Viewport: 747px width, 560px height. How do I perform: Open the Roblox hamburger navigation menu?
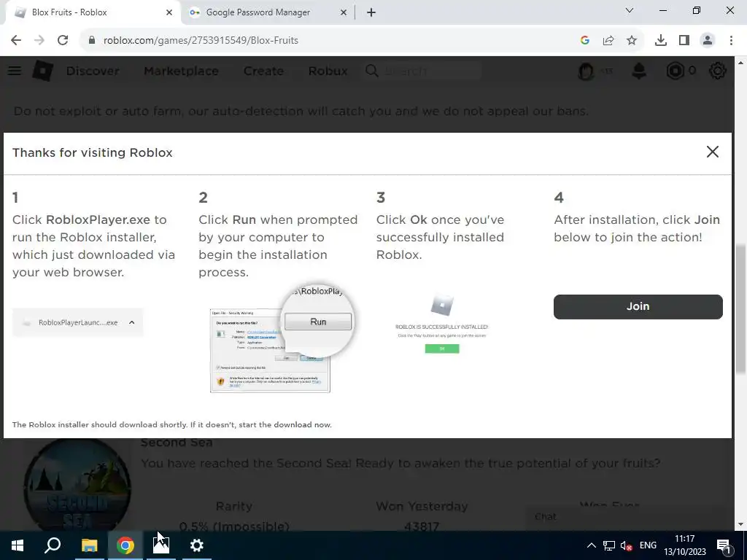tap(15, 71)
